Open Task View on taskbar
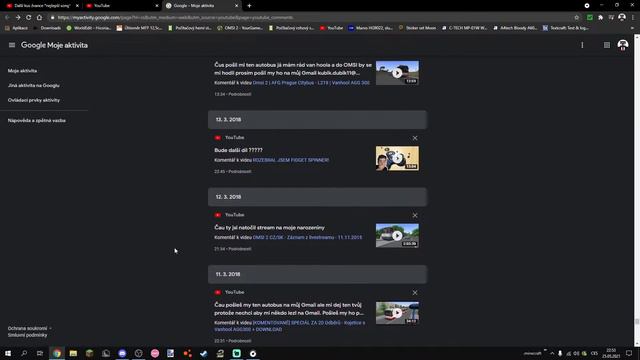This screenshot has height=360, width=640. pyautogui.click(x=40, y=353)
